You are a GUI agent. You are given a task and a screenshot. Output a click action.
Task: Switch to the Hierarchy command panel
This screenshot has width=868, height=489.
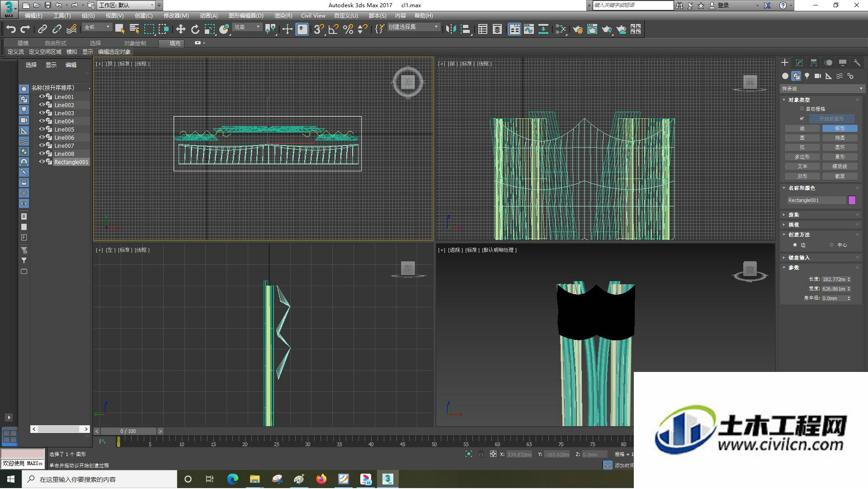click(813, 63)
